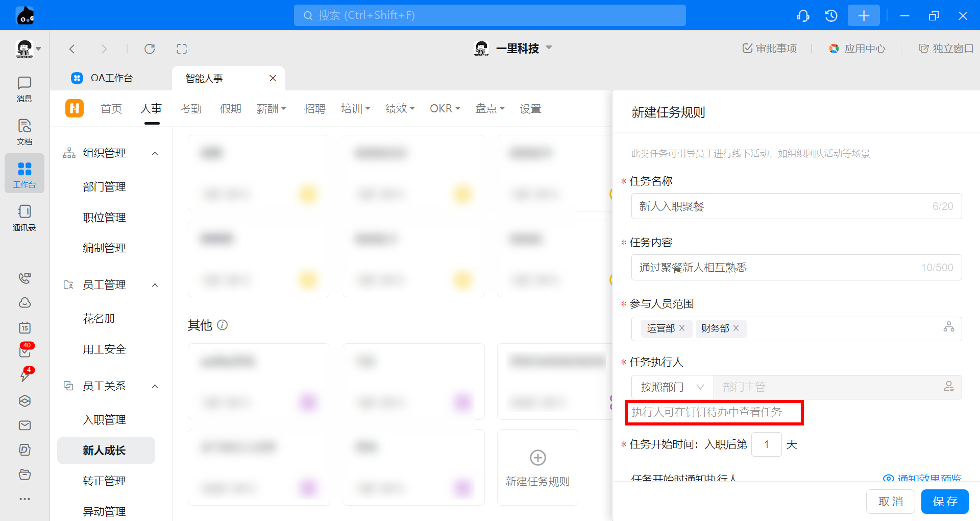Viewport: 980px width, 521px height.
Task: Click the 通知效果预览 eye preview link
Action: coord(923,478)
